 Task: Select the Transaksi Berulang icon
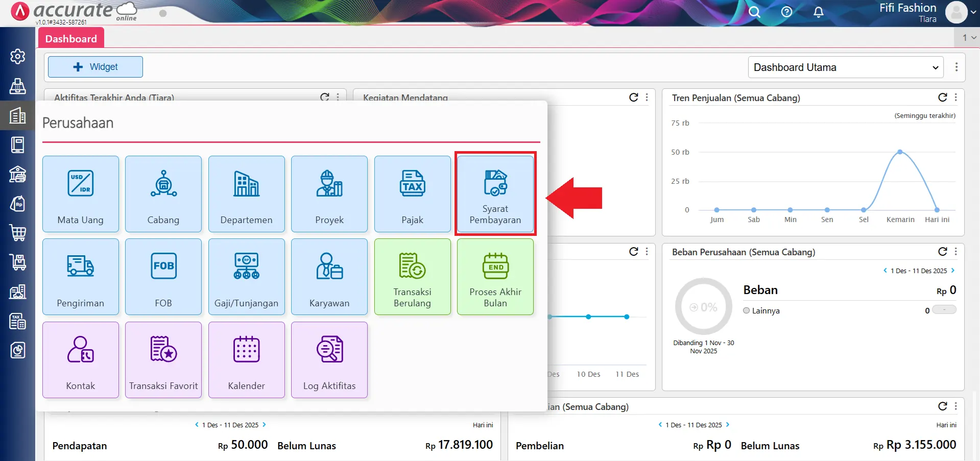click(x=412, y=277)
